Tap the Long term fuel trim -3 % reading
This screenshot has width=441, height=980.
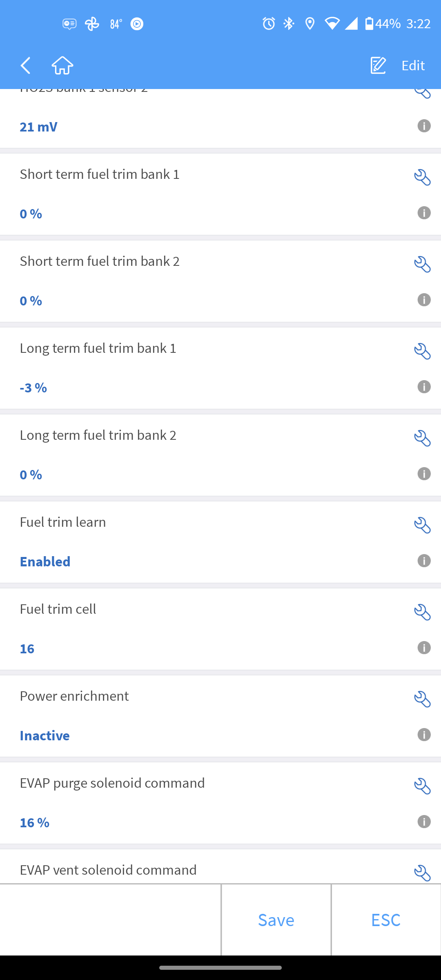pyautogui.click(x=33, y=388)
